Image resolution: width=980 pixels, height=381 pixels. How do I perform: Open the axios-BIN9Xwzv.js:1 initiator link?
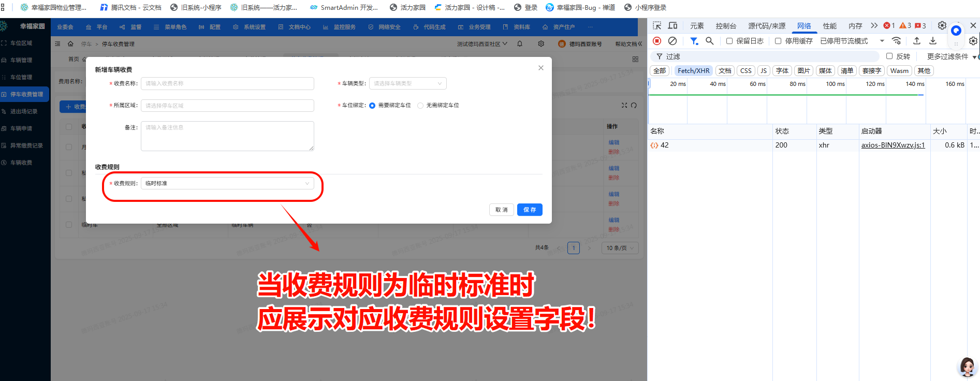(893, 145)
